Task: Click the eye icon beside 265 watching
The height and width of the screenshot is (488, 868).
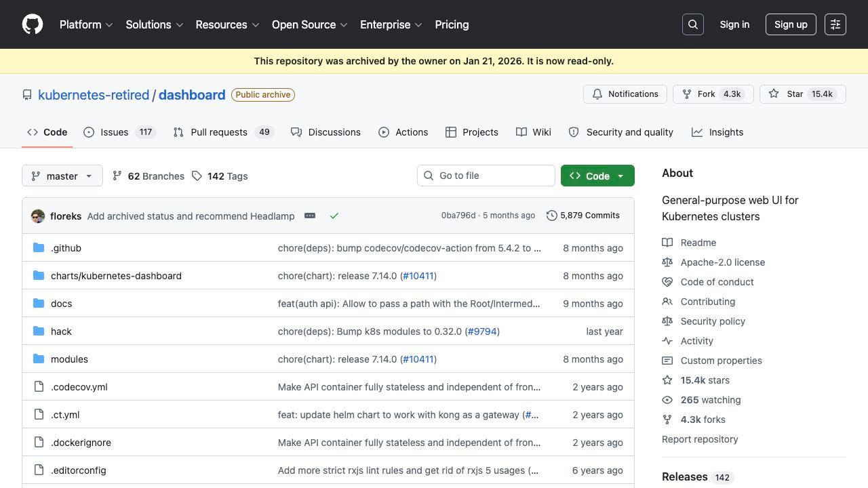Action: tap(667, 400)
